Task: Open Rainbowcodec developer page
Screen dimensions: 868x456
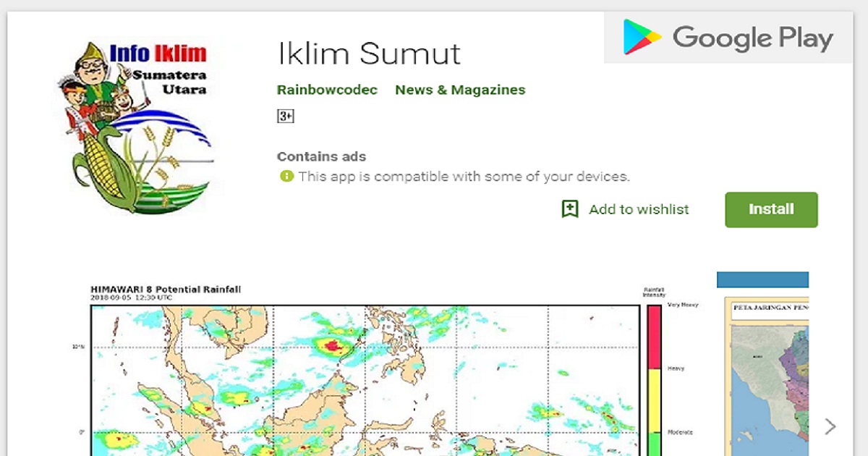Action: click(x=327, y=90)
